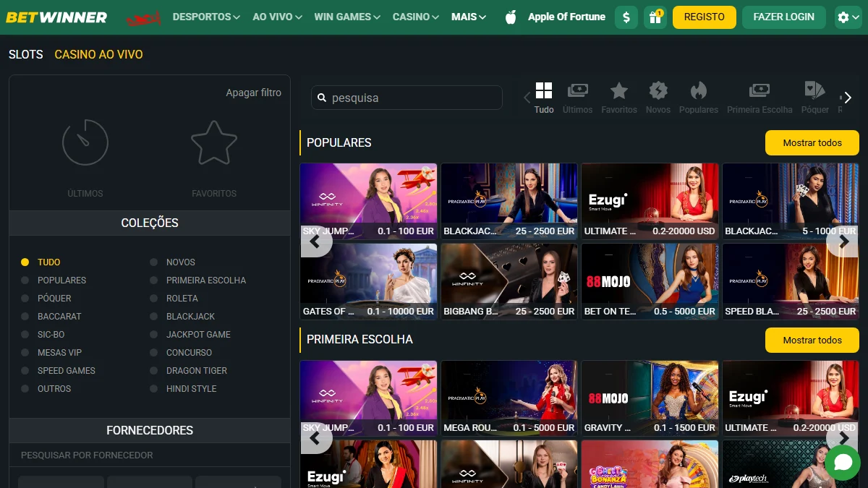Viewport: 868px width, 488px height.
Task: Select the Baccarat collection radio
Action: click(25, 317)
